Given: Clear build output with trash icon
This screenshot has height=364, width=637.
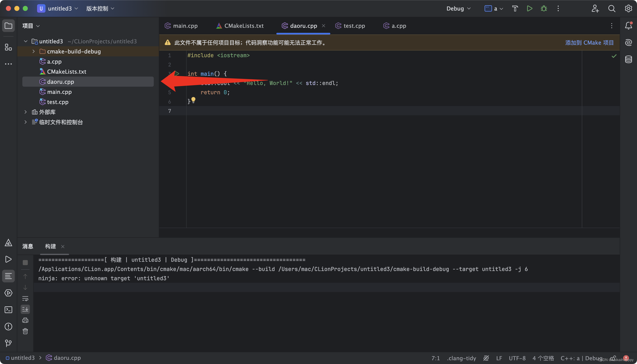Looking at the screenshot, I should [25, 331].
